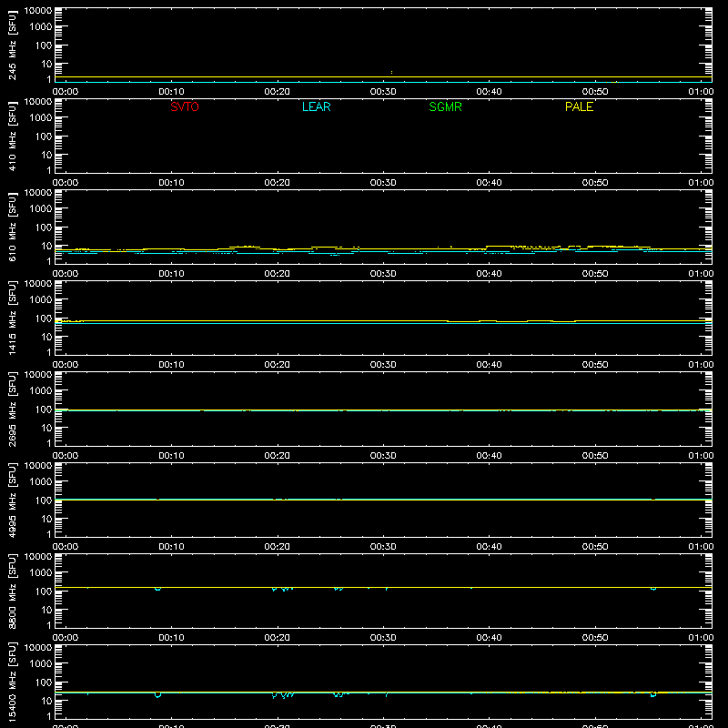This screenshot has height=728, width=728.
Task: Click 01:00 time label under 4995 MHz panel
Action: pyautogui.click(x=701, y=547)
